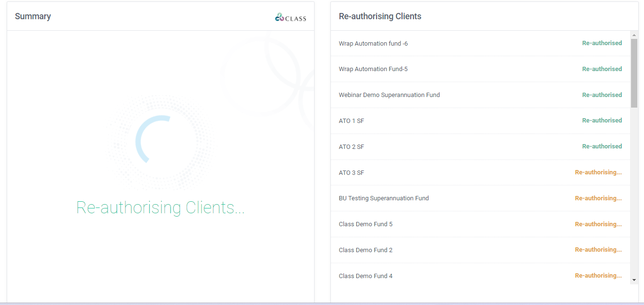Click the large Re-authorising Clients progress text
This screenshot has height=305, width=644.
(x=160, y=207)
